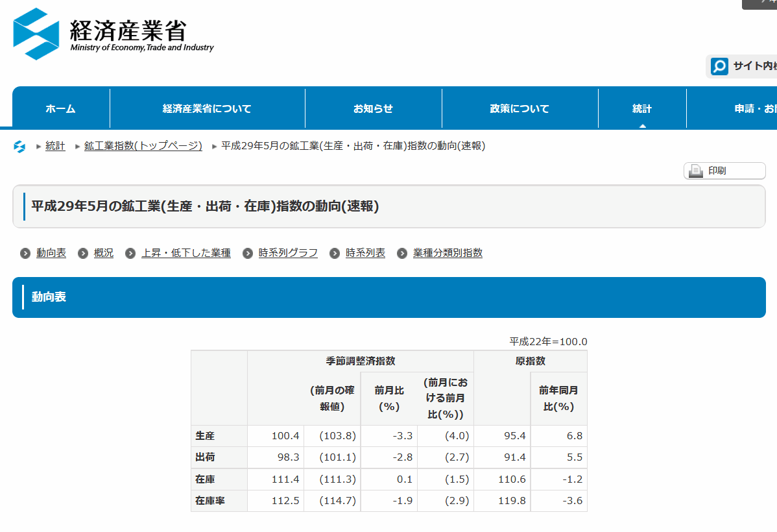The image size is (777, 532).
Task: Click the (4.0) value in 生産 row
Action: pyautogui.click(x=457, y=436)
